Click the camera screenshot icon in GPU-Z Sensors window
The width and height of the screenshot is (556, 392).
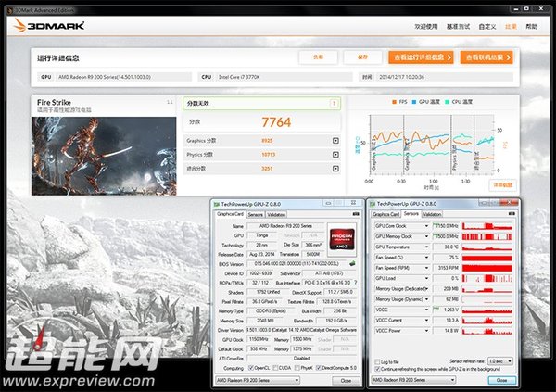(x=512, y=213)
